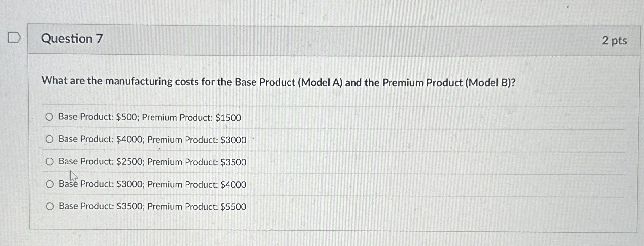The height and width of the screenshot is (246, 644).
Task: Click answer text Base Product: $3500; Premium Product: $5500
Action: point(153,206)
